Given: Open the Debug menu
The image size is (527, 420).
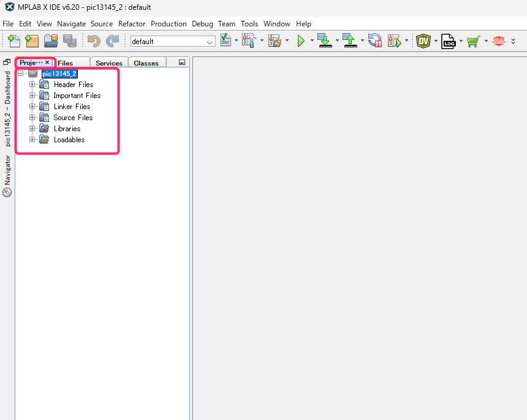Looking at the screenshot, I should tap(202, 24).
